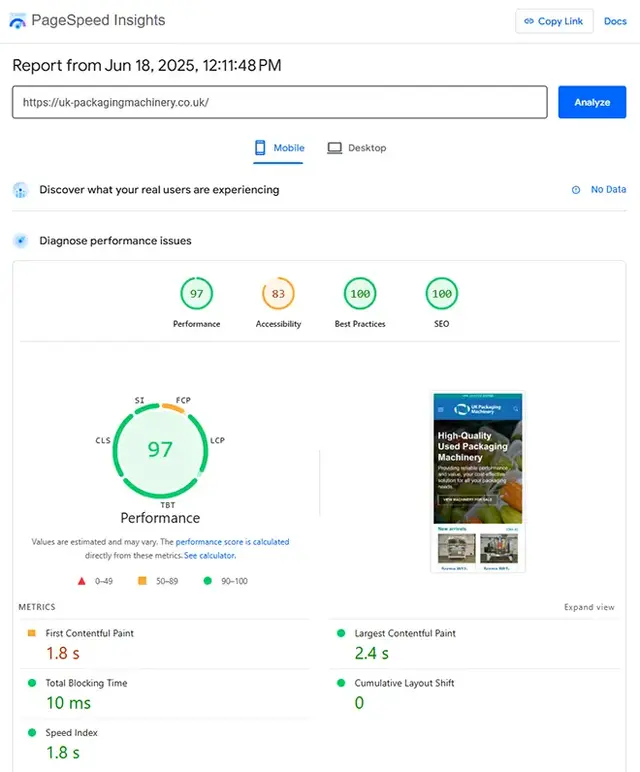
Task: Click the CLS label on gauge
Action: (x=103, y=440)
